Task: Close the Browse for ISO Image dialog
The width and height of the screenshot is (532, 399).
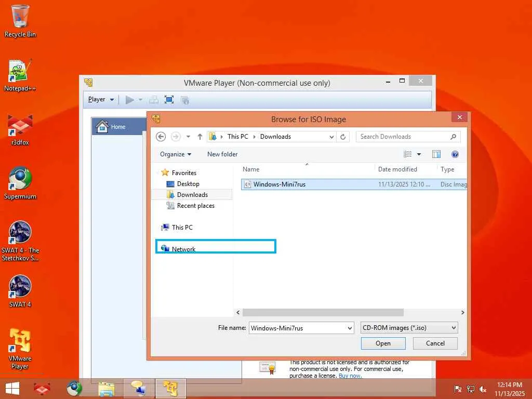Action: 459,117
